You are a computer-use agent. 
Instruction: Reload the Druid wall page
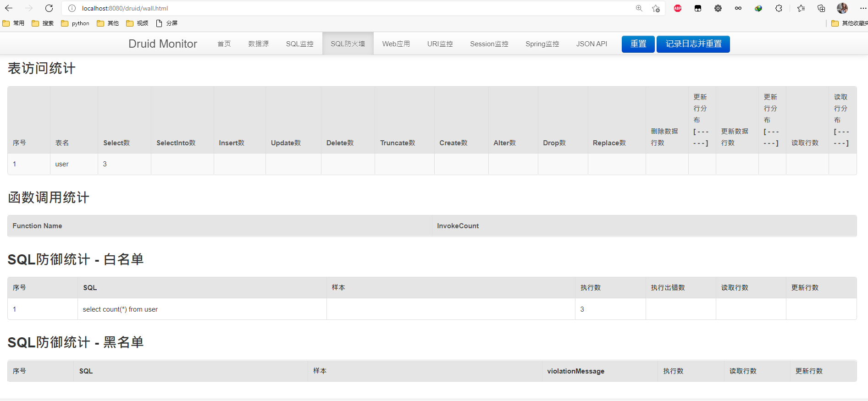[x=49, y=8]
